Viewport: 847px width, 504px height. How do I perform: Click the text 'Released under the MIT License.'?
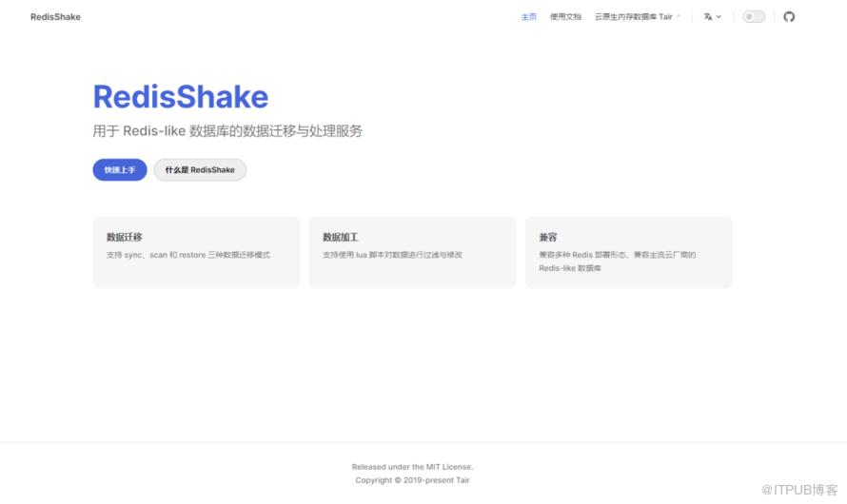pos(412,467)
